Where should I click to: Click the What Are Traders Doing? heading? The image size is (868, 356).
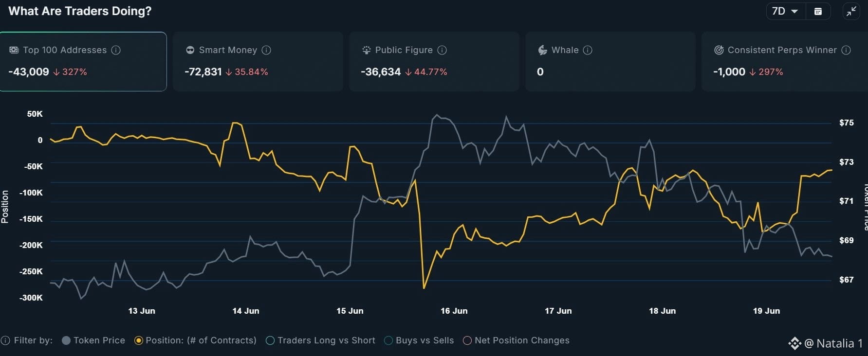click(80, 11)
